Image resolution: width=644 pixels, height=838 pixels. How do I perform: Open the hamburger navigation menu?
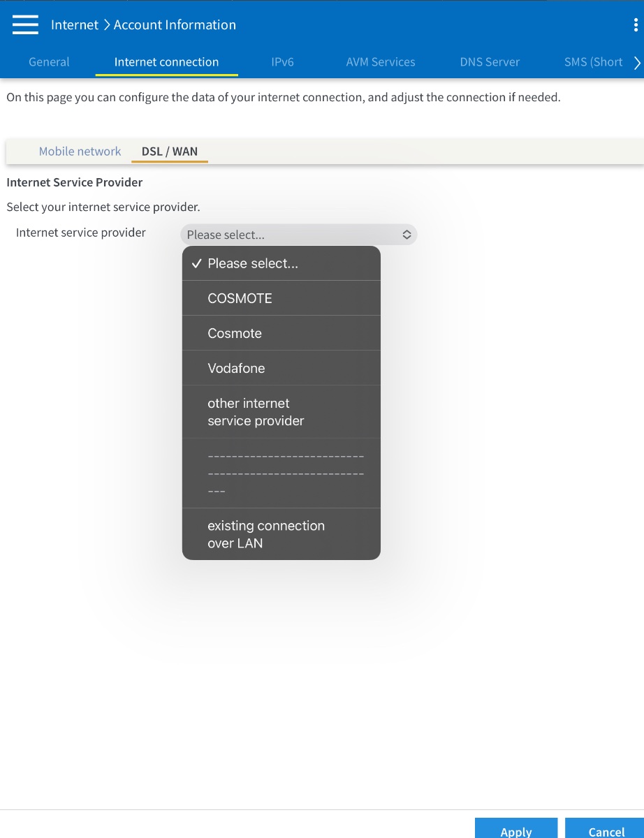[x=25, y=24]
